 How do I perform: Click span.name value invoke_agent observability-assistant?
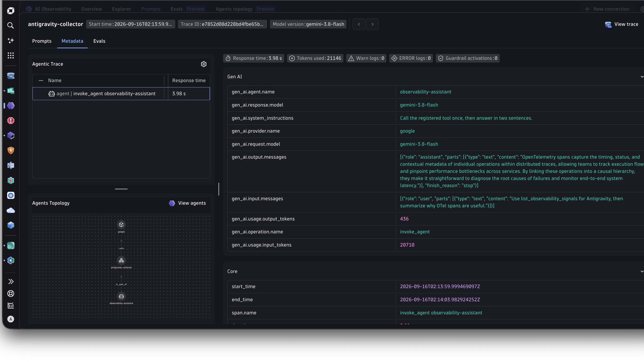[x=441, y=313]
